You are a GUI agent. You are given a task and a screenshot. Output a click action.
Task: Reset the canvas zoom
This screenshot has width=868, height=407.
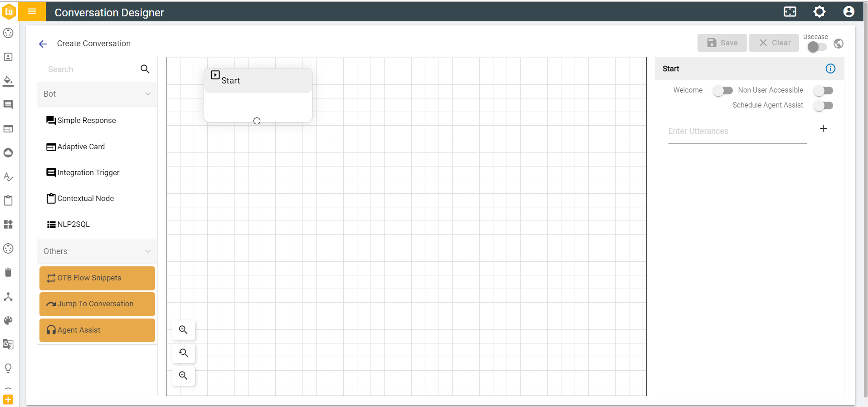(x=183, y=353)
